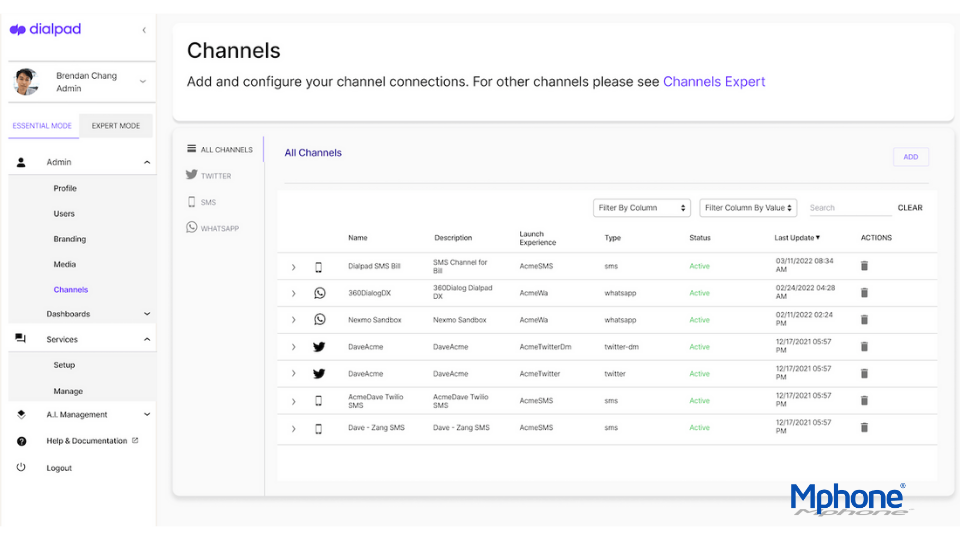
Task: Open the Branding menu item
Action: [69, 239]
